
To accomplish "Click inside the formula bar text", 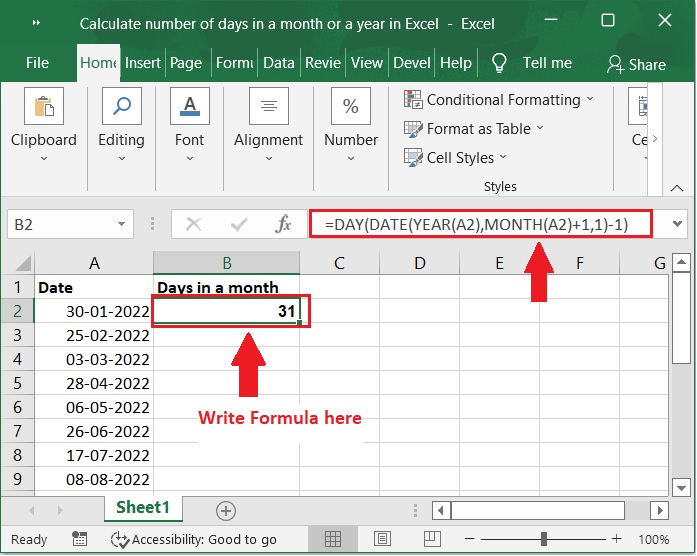I will (480, 225).
